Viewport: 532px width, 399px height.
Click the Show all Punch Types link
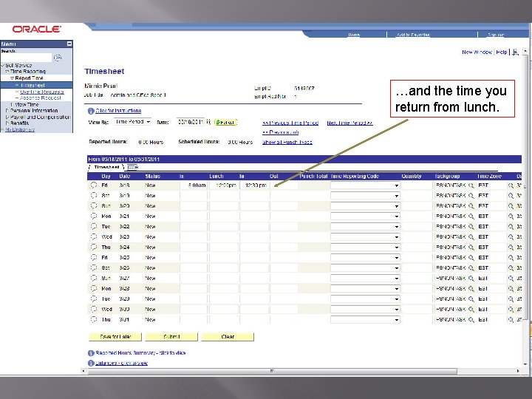click(287, 142)
